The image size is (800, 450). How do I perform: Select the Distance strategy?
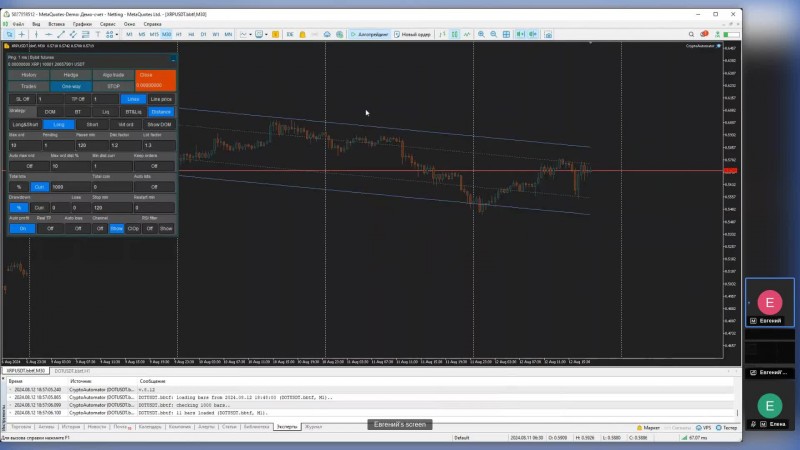161,112
